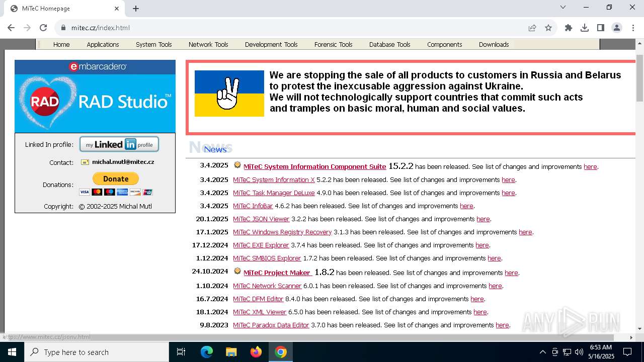Open MiTeC System Information X link

pyautogui.click(x=274, y=179)
